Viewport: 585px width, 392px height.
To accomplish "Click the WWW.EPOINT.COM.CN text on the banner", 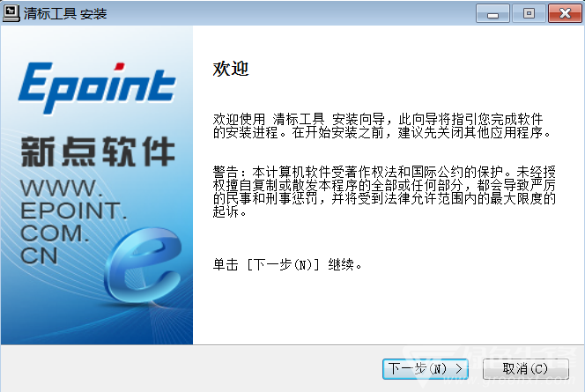I will [73, 222].
